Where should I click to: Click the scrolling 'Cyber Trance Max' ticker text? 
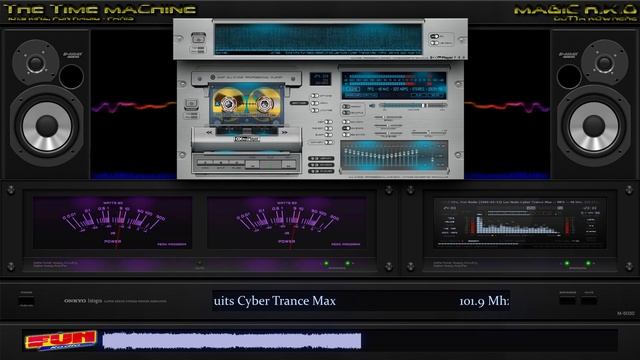coord(274,301)
